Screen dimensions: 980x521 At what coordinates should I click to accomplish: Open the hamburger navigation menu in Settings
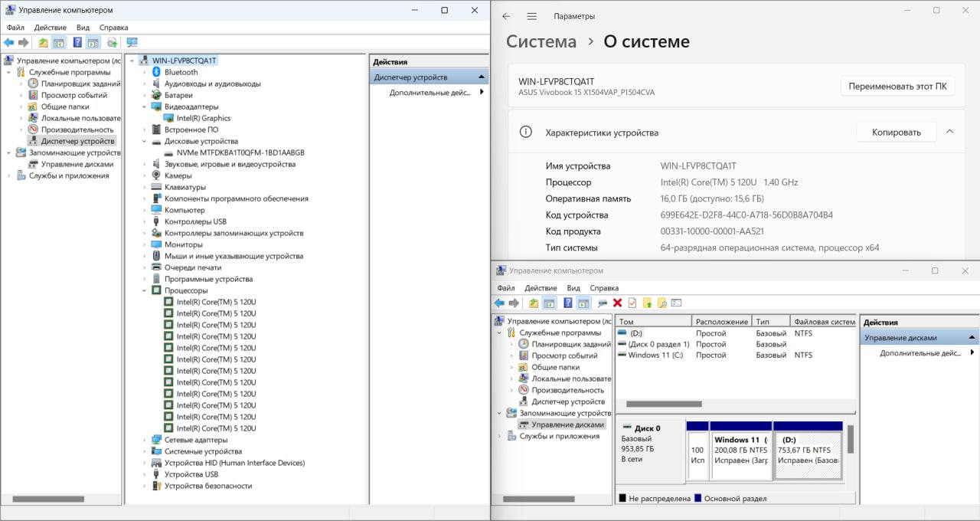(x=532, y=16)
